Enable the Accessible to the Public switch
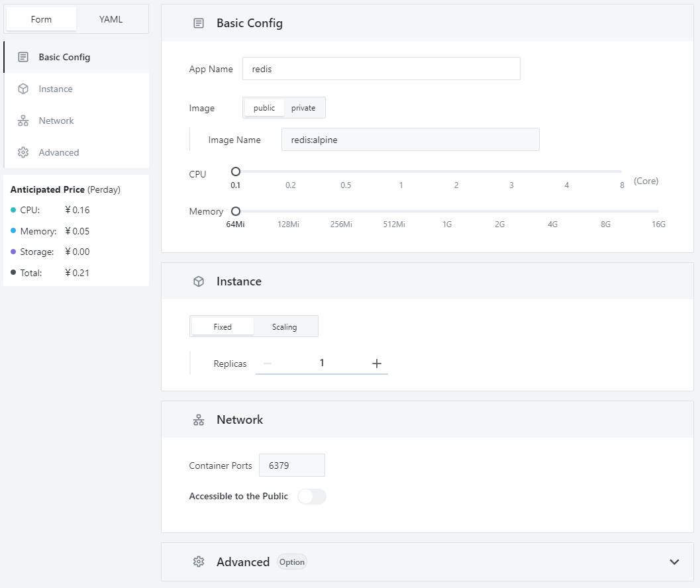The image size is (700, 588). (312, 497)
